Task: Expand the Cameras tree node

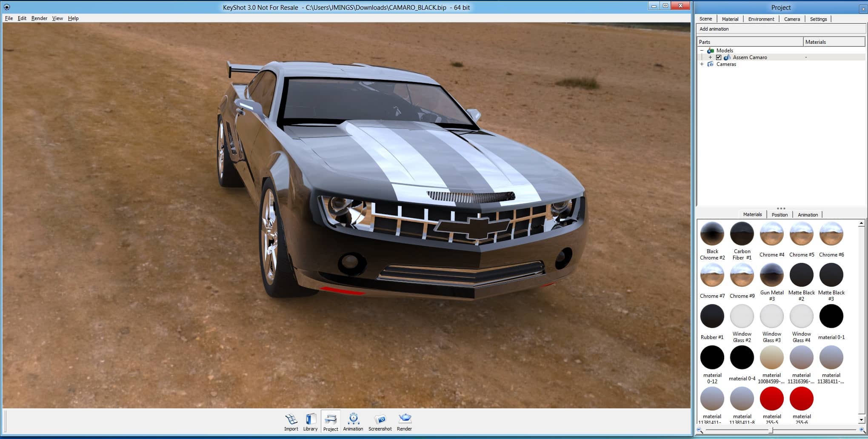Action: (702, 64)
